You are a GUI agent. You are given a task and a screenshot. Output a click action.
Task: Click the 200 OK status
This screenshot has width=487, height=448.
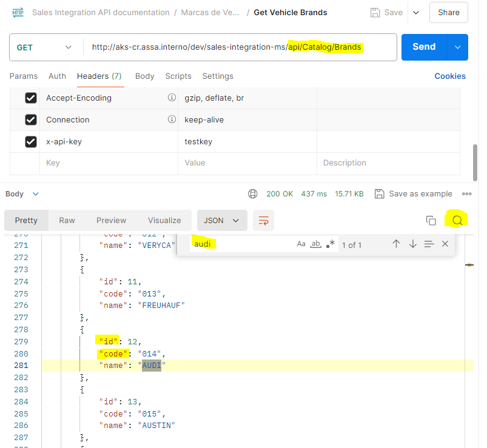click(280, 194)
